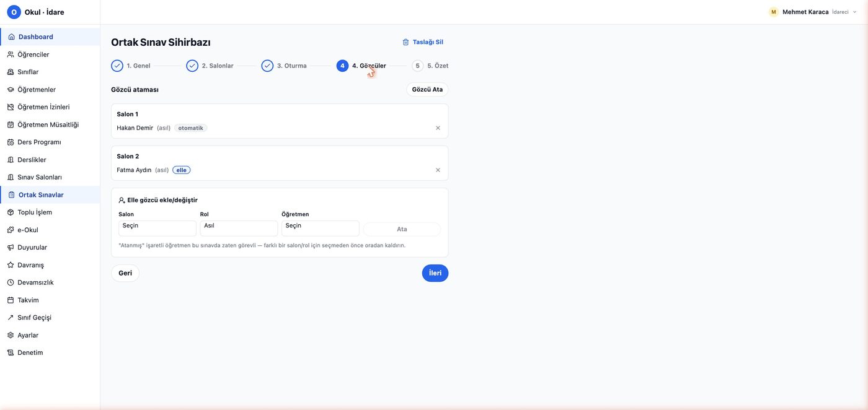Click the Geri button
This screenshot has width=868, height=410.
coord(125,273)
